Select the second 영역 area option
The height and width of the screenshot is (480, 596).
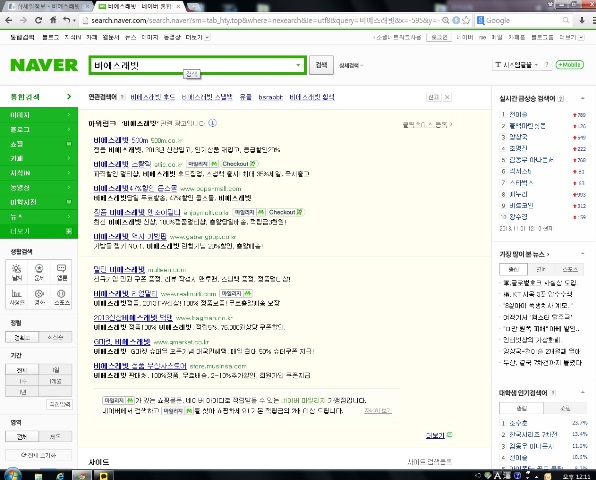55,437
